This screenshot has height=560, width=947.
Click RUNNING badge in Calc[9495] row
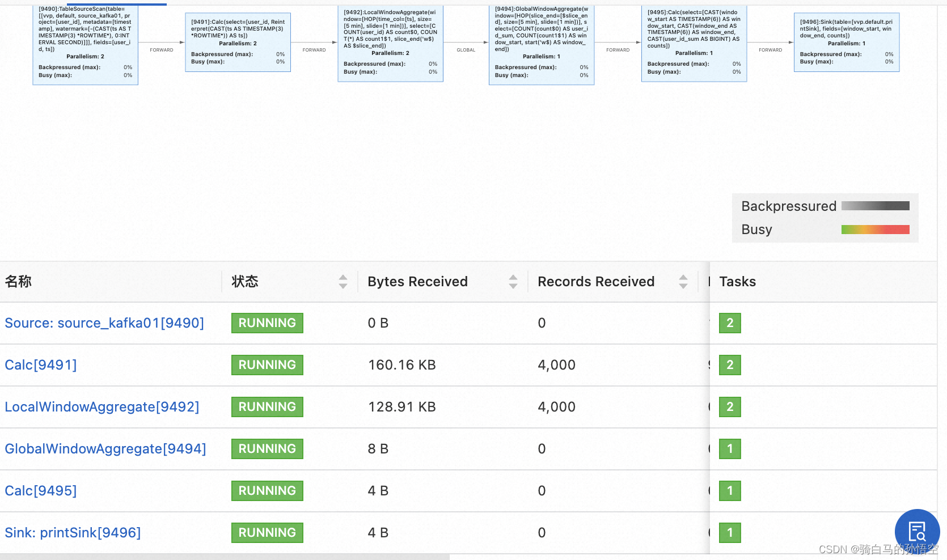267,491
